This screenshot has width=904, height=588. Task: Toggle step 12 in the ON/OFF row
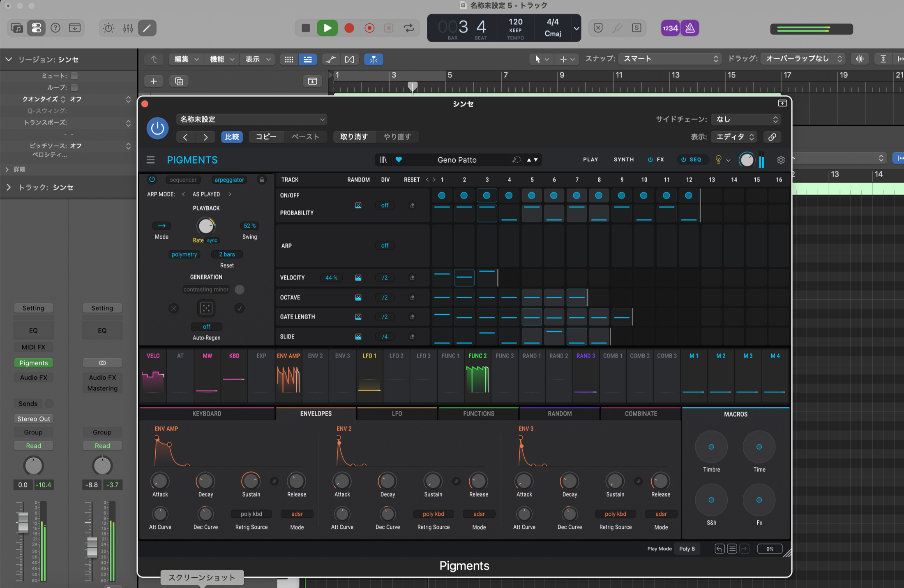click(689, 196)
